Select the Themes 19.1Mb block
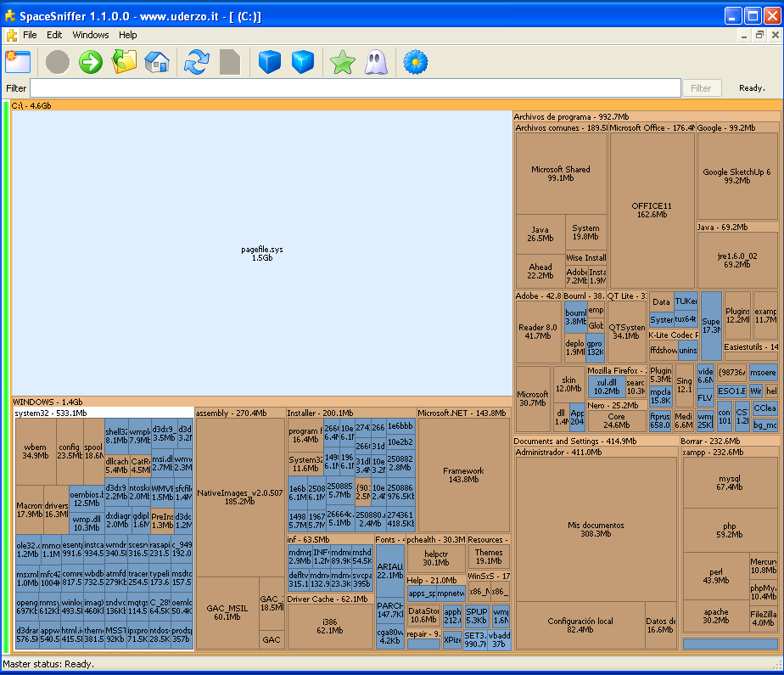The width and height of the screenshot is (784, 675). pyautogui.click(x=489, y=557)
